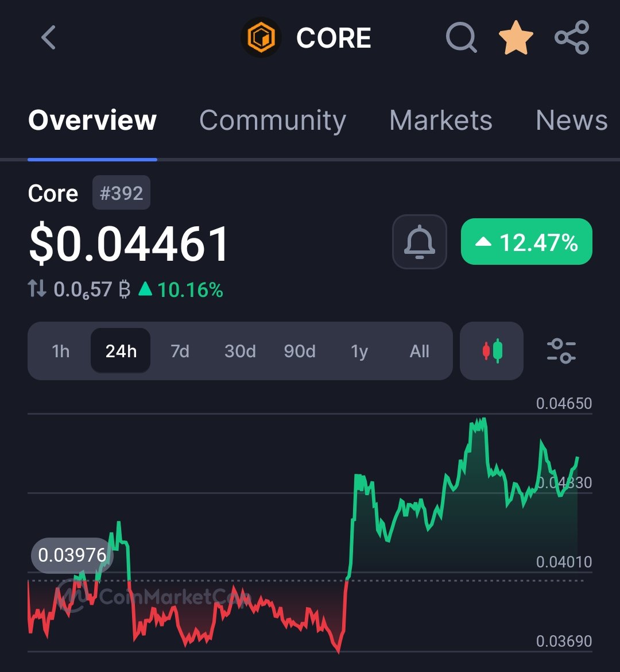
Task: Tap the BTC price 0.0₆57 value
Action: [x=92, y=289]
